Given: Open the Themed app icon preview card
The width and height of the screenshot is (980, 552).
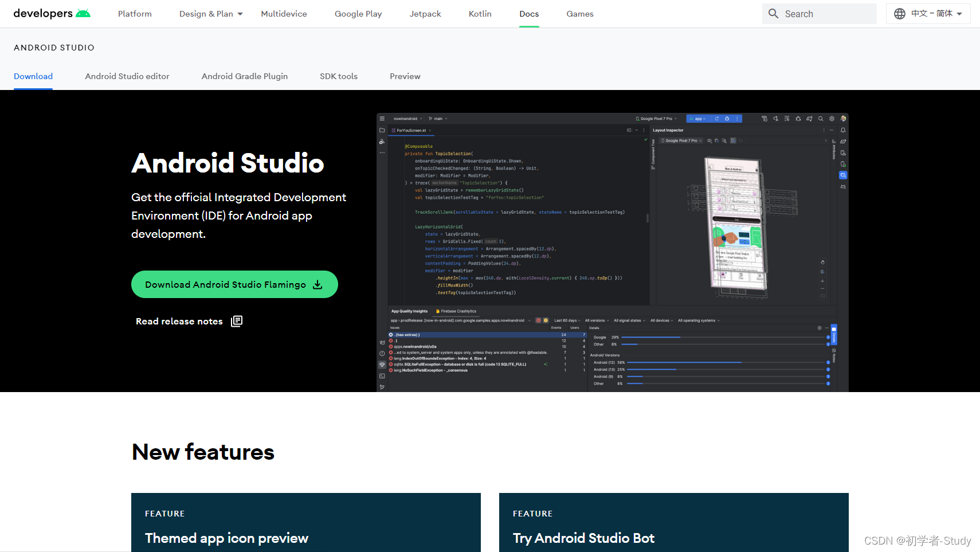Looking at the screenshot, I should coord(306,522).
